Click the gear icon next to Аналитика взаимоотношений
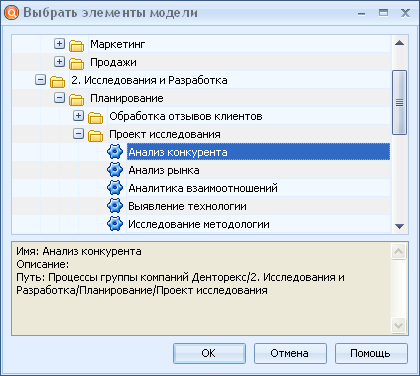420x376 pixels. point(115,188)
